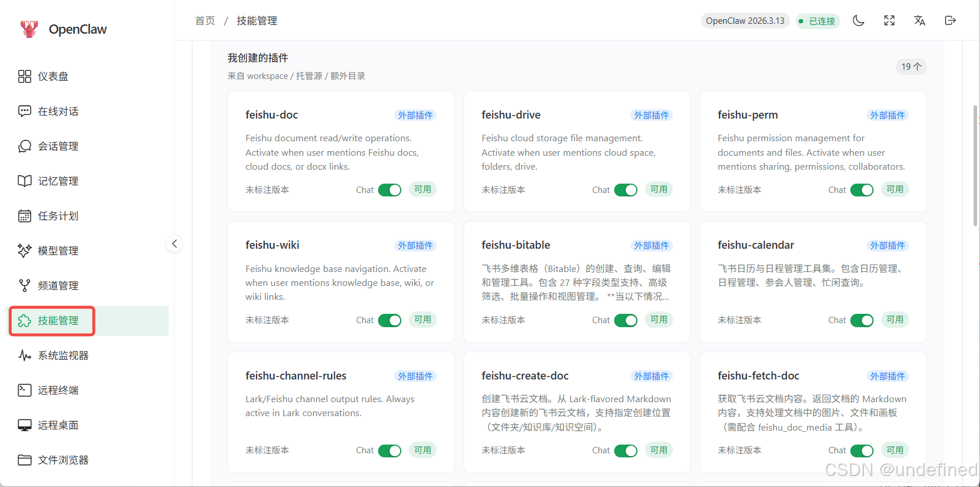Toggle Chat switch for feishu-doc
This screenshot has width=980, height=487.
point(390,190)
